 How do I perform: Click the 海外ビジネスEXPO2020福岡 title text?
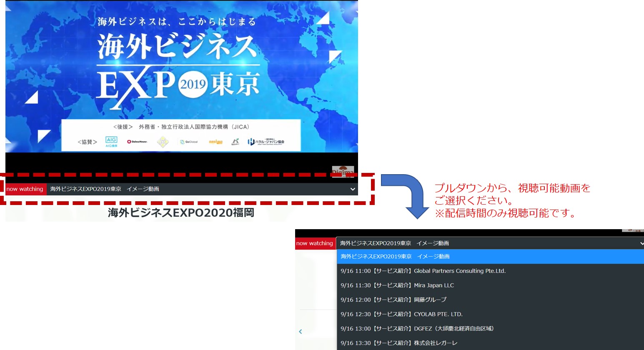tap(181, 213)
